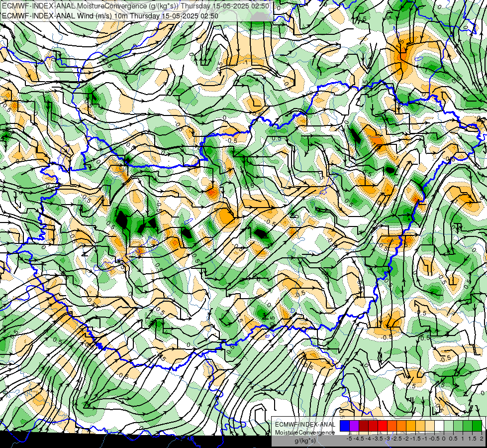Click the dark red legend swatch between -4.5 and -4
This screenshot has height=448, width=487.
pyautogui.click(x=364, y=426)
